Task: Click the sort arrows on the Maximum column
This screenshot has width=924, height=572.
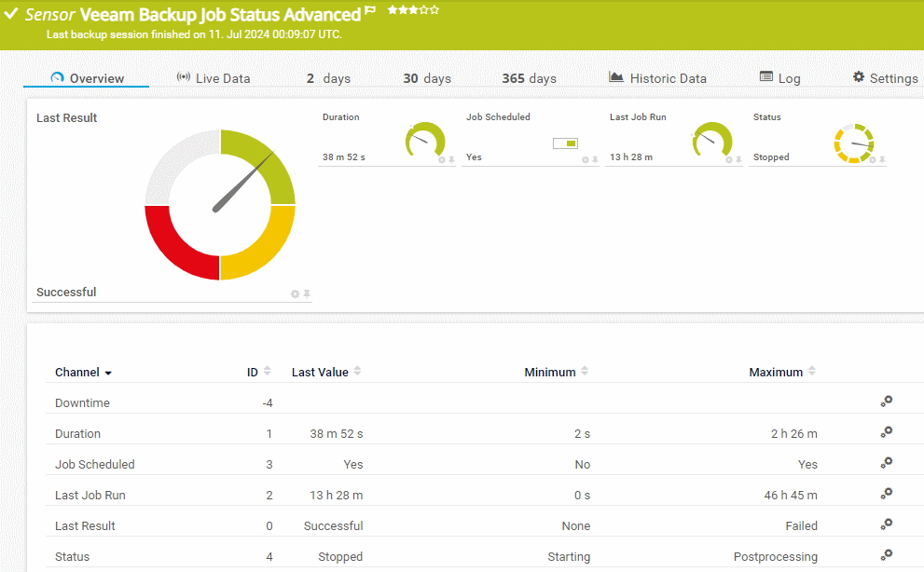Action: pyautogui.click(x=812, y=370)
